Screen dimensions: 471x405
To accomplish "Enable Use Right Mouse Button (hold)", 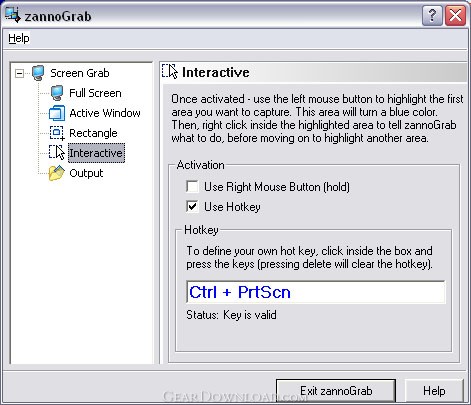I will click(x=192, y=187).
